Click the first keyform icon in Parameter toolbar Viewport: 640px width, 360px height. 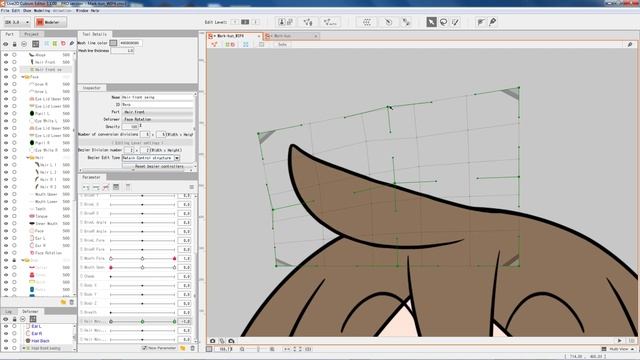(x=86, y=187)
